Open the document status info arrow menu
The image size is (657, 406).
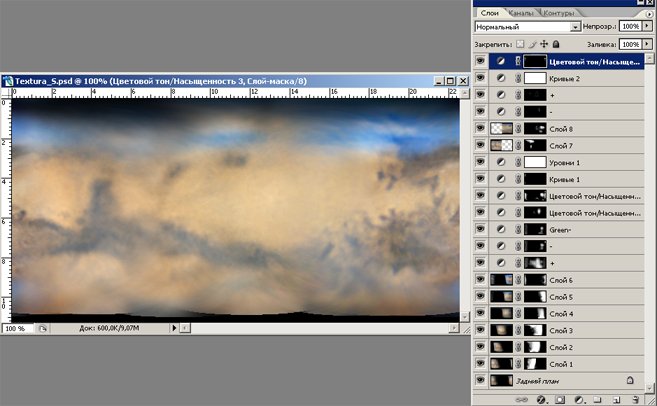(177, 328)
